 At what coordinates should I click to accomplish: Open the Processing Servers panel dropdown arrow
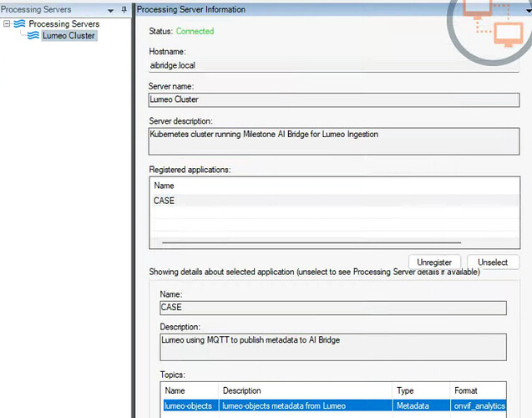111,10
